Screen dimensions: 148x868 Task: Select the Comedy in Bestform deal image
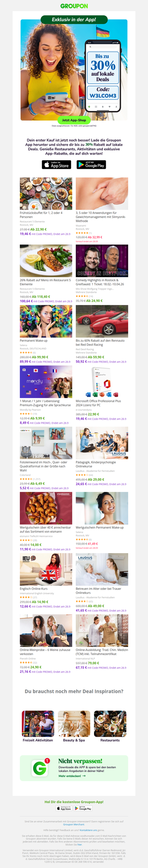(102, 261)
